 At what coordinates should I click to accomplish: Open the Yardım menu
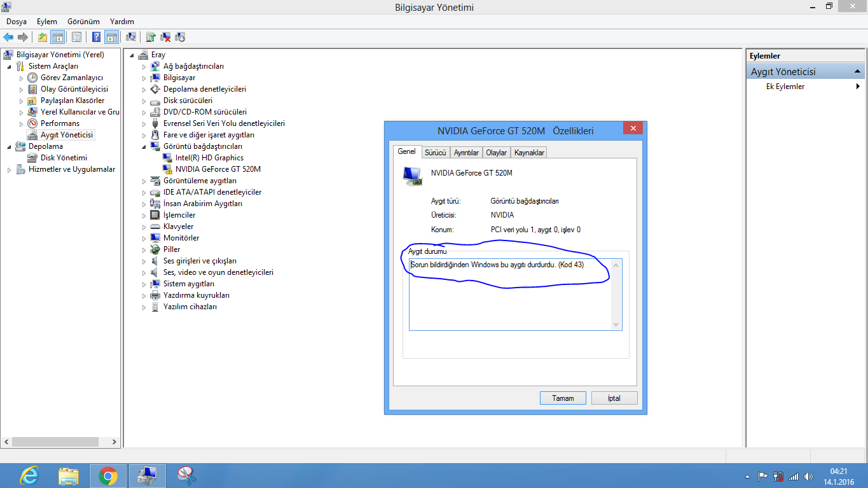[x=122, y=22]
